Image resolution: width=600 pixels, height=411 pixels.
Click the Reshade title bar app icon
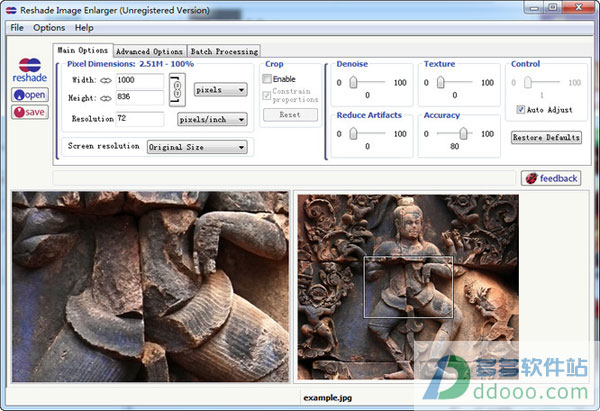click(x=11, y=10)
